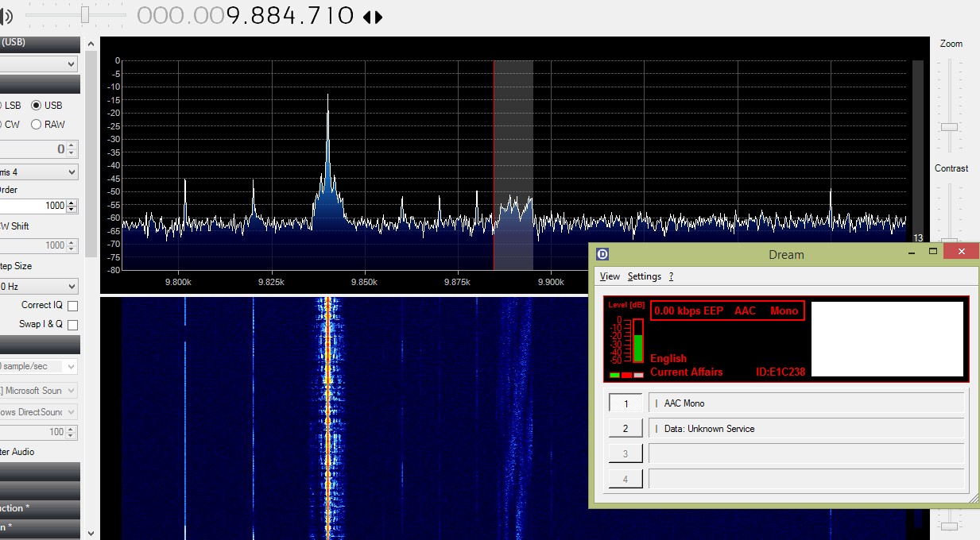Image resolution: width=980 pixels, height=540 pixels.
Task: Click disabled service button 3 in Dream
Action: click(x=626, y=453)
